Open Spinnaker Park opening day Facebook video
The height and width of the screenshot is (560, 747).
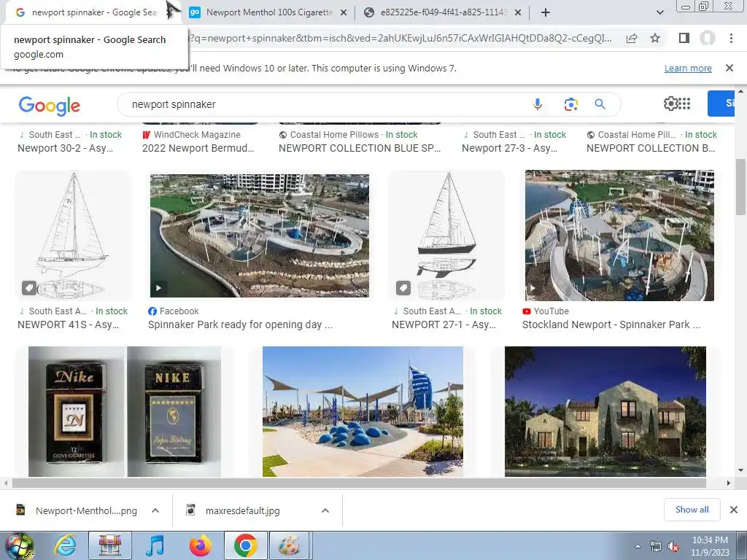(x=259, y=236)
